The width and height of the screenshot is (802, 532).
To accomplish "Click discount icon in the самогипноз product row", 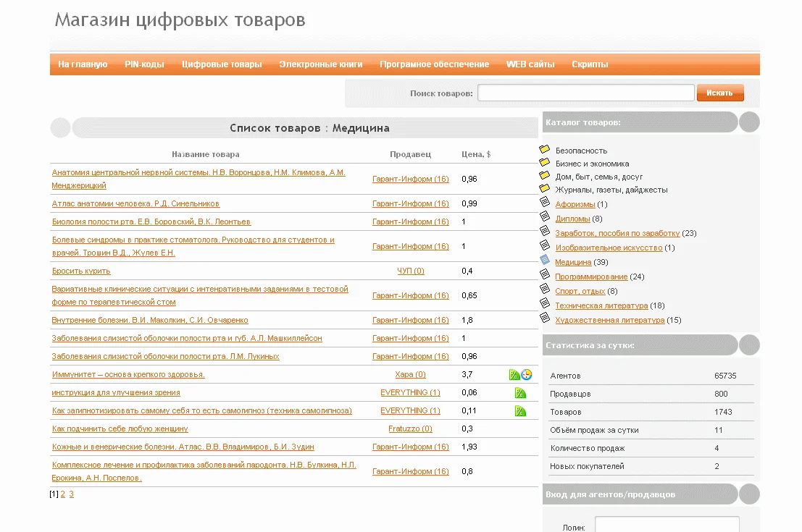I will point(520,411).
